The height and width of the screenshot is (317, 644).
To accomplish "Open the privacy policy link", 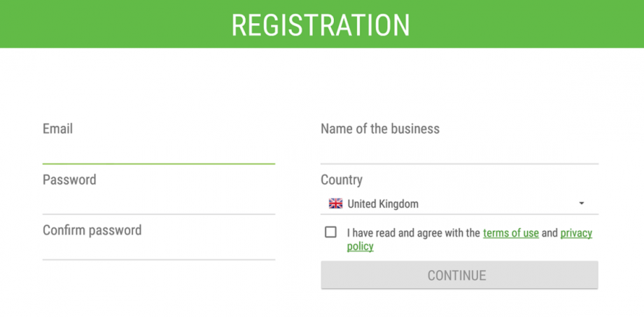I will tap(470, 239).
